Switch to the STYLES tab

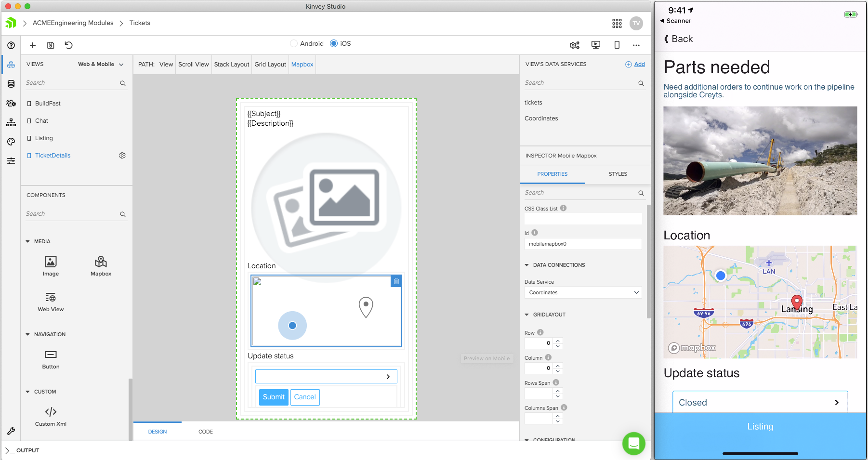pos(618,174)
